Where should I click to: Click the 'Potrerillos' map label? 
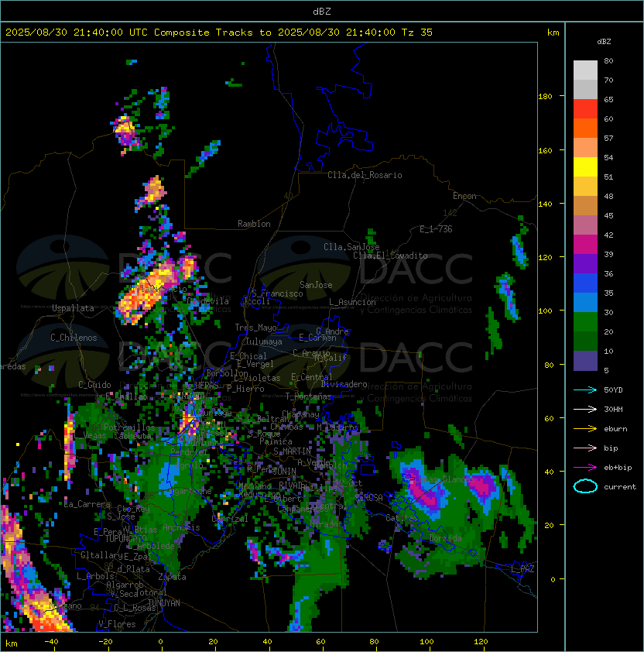(x=129, y=427)
